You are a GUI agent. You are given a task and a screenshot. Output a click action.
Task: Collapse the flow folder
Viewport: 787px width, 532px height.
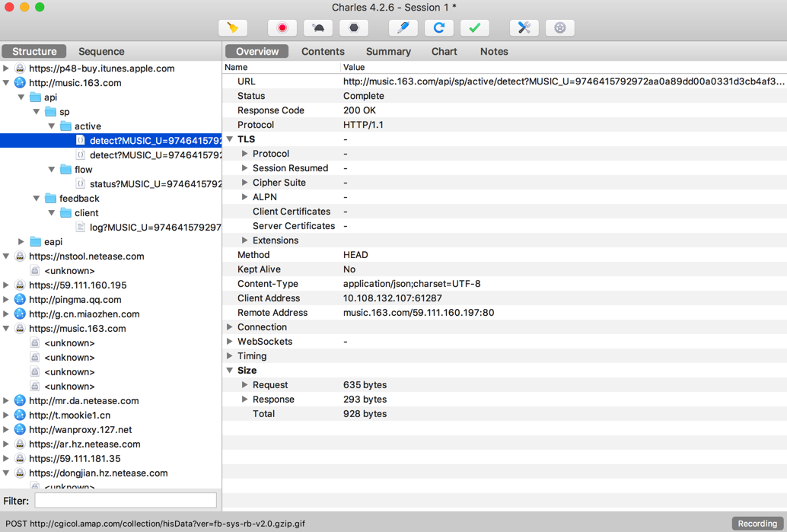(x=51, y=170)
